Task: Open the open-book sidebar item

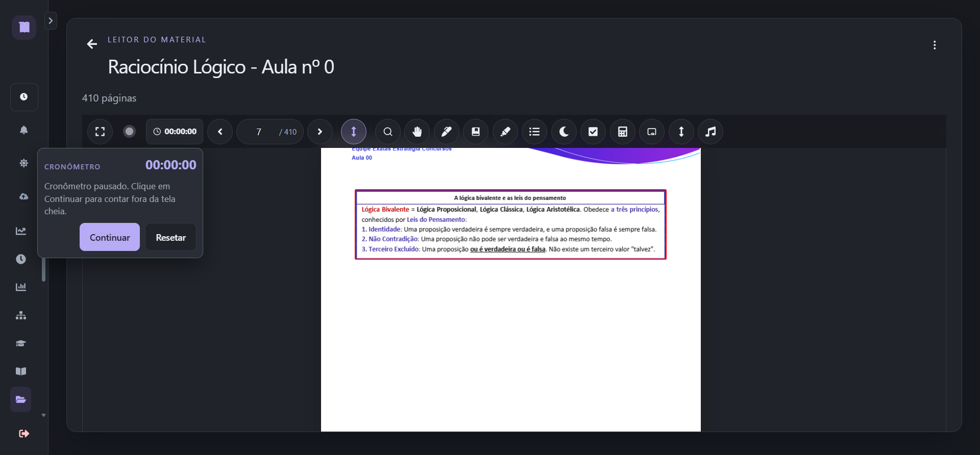Action: point(21,371)
